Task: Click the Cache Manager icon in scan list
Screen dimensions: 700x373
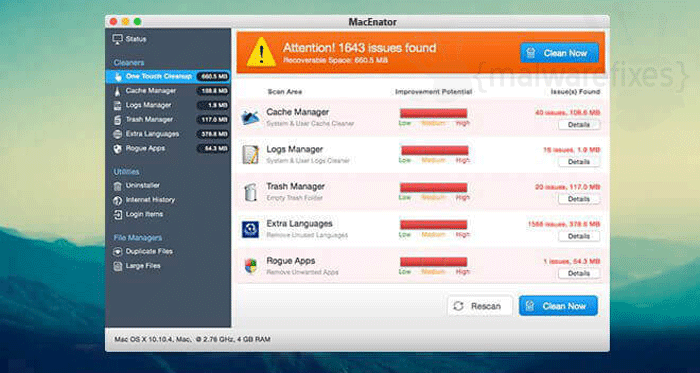Action: 250,117
